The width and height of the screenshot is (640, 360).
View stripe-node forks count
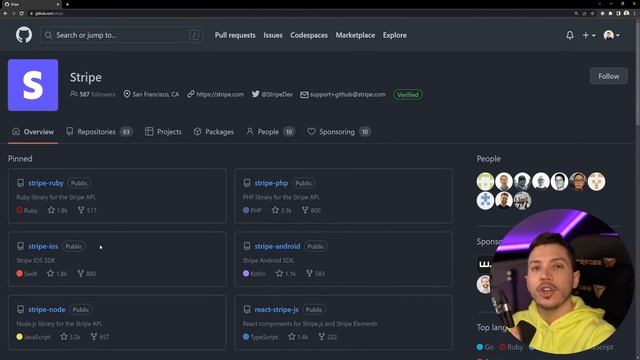[100, 337]
